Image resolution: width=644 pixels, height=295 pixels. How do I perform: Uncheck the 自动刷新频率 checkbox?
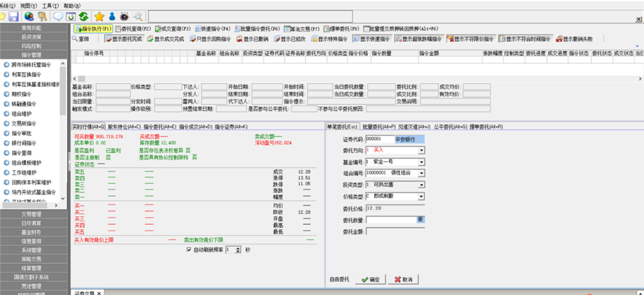tap(189, 250)
